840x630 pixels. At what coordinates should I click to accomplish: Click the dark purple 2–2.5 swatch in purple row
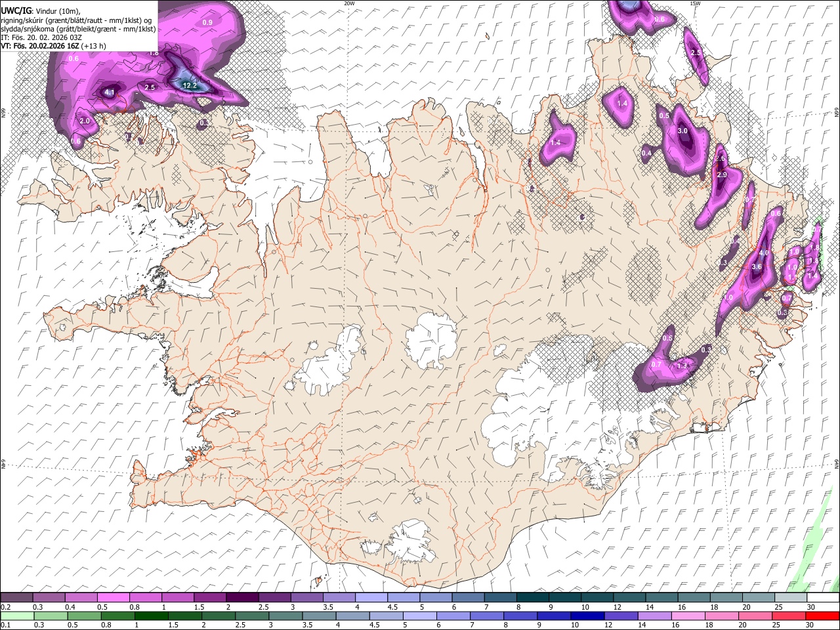pyautogui.click(x=242, y=598)
